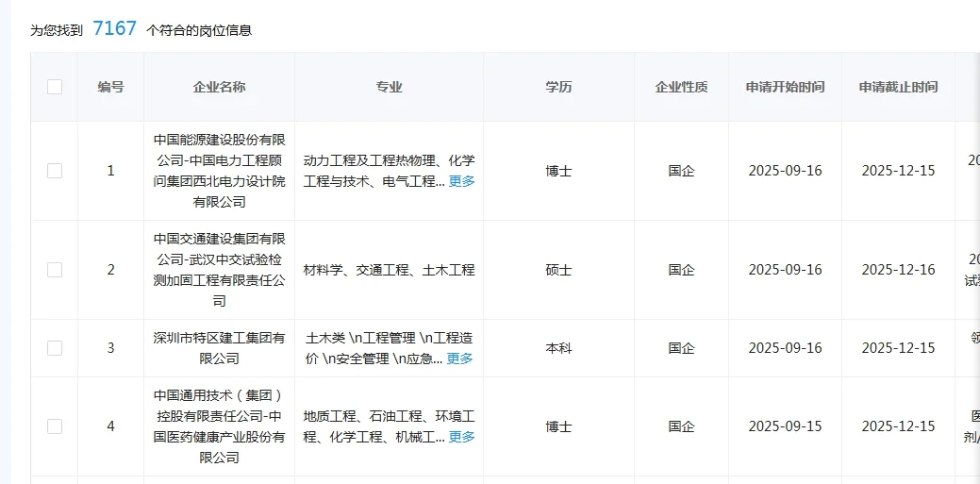Click deadline 2025-12-15 in row 4
980x484 pixels.
tap(898, 426)
